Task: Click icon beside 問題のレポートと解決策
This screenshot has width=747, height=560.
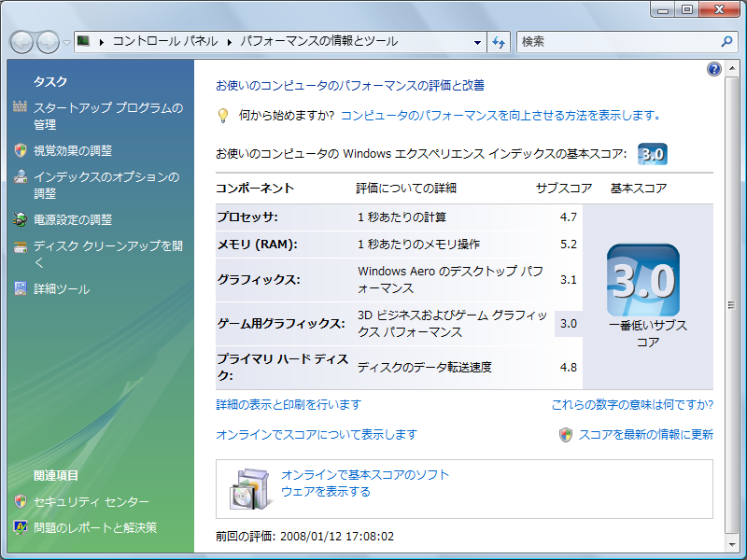Action: coord(20,527)
